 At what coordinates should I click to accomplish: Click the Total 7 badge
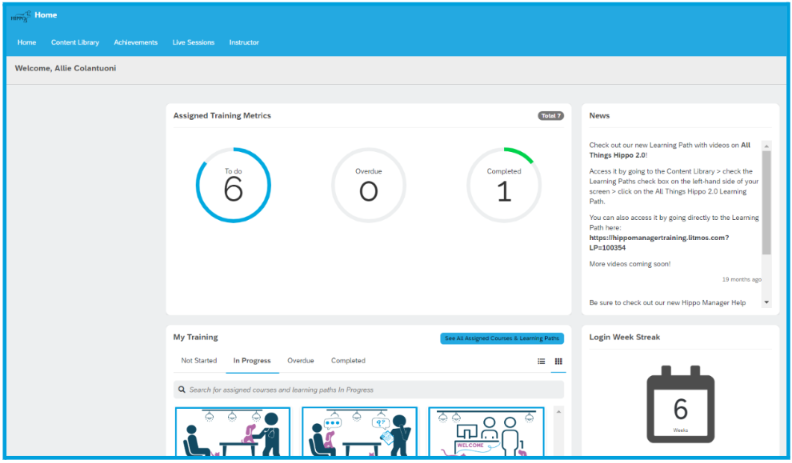click(x=551, y=116)
